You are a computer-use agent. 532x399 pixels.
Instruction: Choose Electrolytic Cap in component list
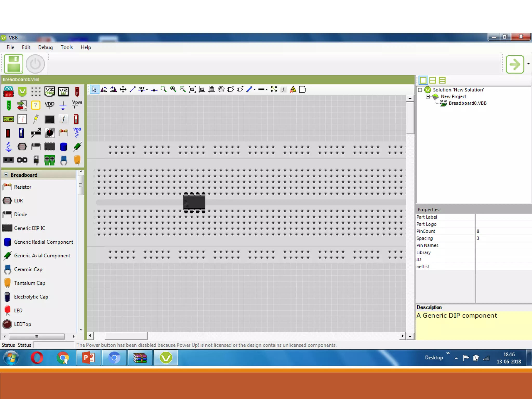31,297
